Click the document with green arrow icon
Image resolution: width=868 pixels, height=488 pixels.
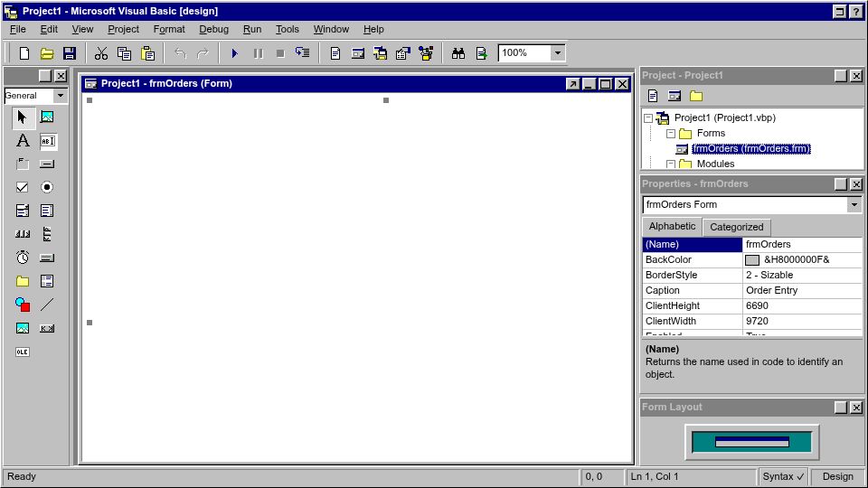tap(482, 53)
